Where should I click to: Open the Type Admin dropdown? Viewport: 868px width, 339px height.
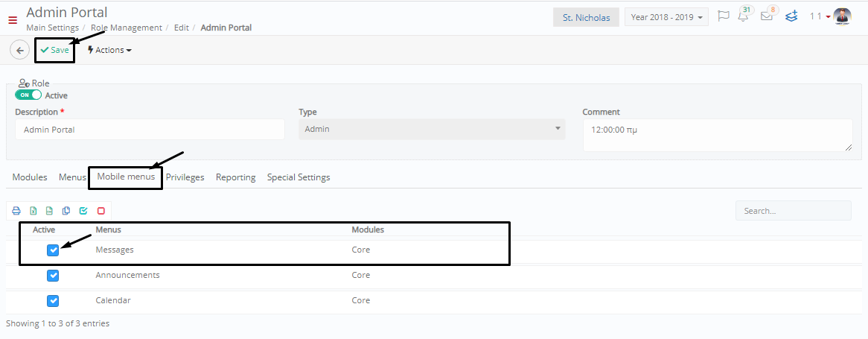tap(432, 129)
